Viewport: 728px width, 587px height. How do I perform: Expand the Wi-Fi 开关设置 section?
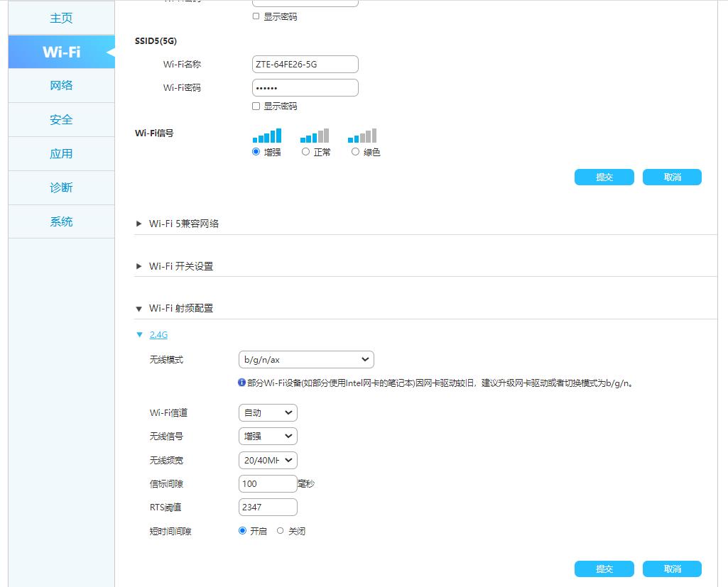[181, 266]
